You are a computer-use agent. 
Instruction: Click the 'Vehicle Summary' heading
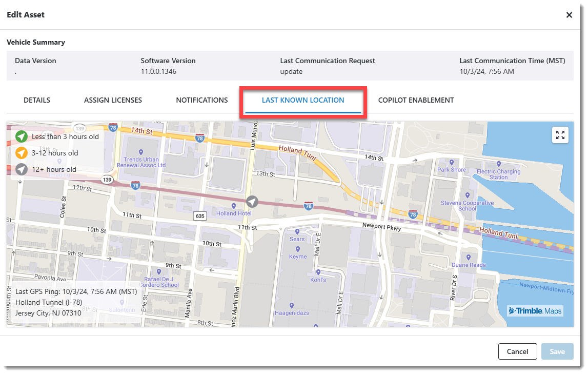coord(35,43)
